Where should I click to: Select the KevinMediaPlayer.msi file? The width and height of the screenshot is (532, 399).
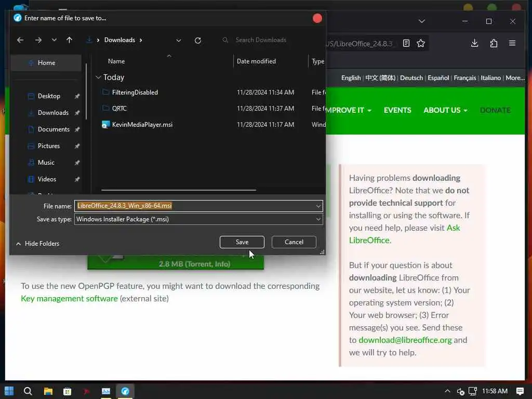[142, 125]
